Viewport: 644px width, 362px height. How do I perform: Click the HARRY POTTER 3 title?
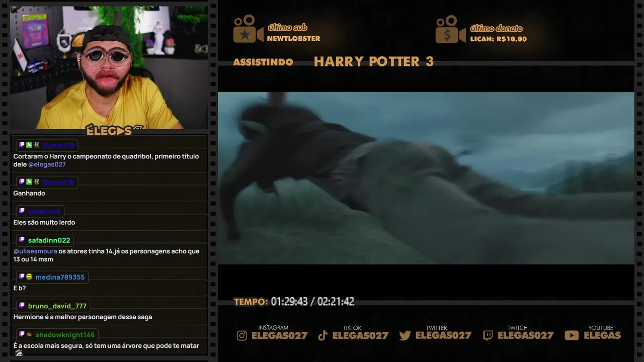pyautogui.click(x=374, y=61)
